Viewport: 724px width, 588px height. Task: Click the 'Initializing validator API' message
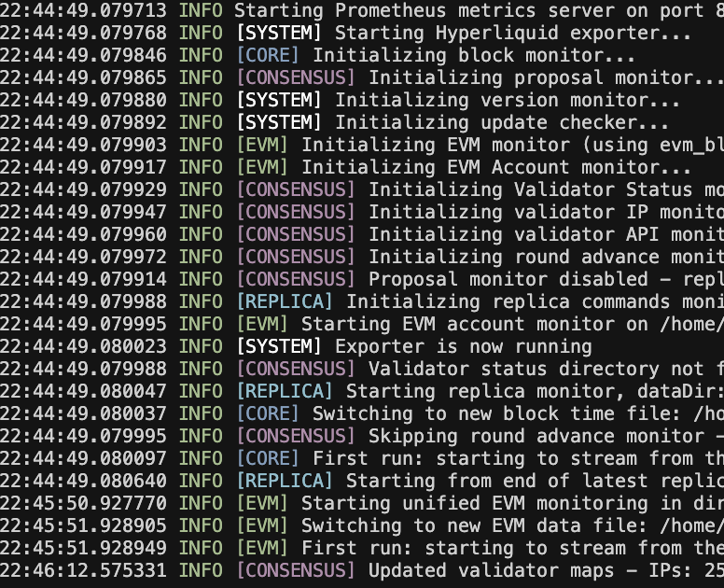point(546,234)
